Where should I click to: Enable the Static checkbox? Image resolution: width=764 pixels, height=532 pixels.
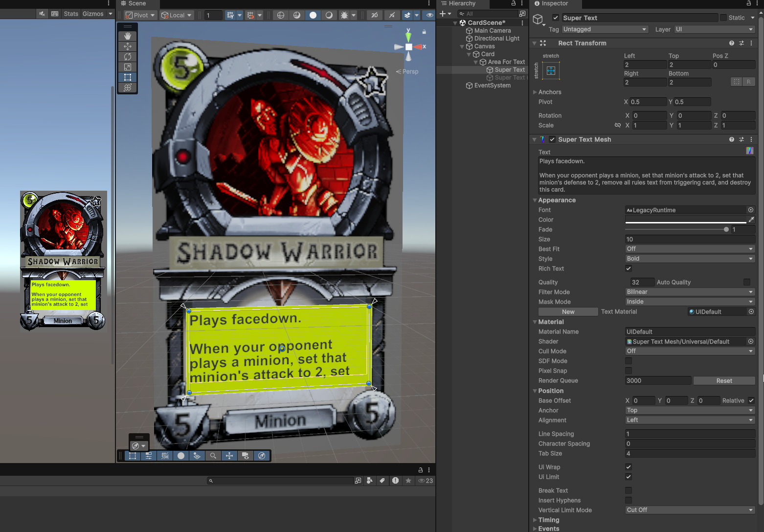pos(723,18)
